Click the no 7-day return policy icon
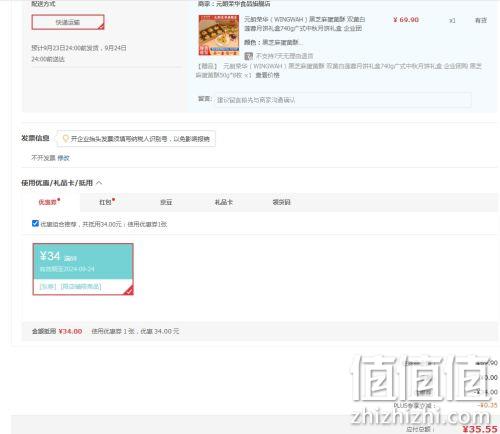This screenshot has height=434, width=500. 248,56
